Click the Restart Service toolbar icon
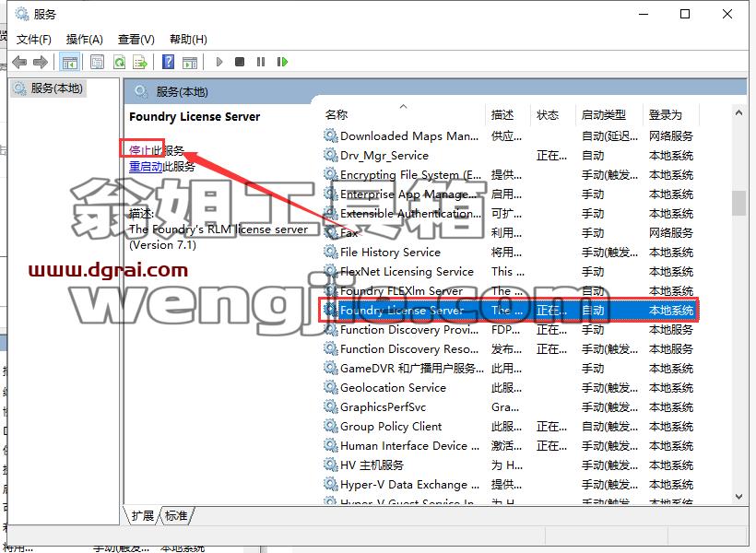Viewport: 756px width, 553px height. tap(282, 62)
